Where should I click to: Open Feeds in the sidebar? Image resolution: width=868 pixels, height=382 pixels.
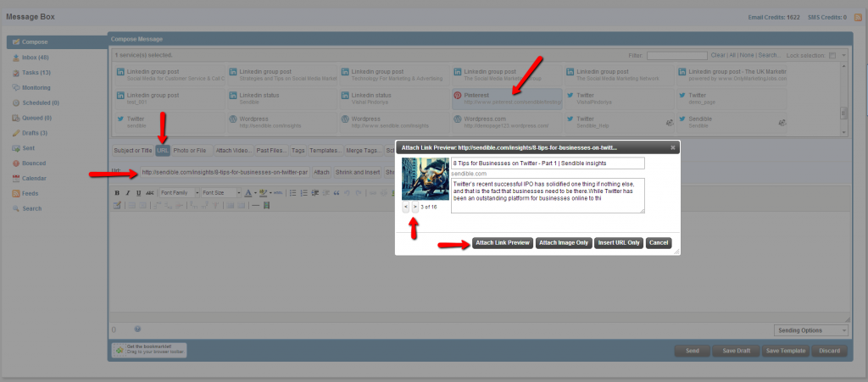coord(31,193)
